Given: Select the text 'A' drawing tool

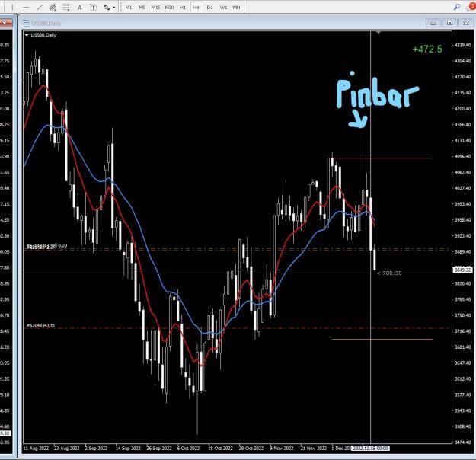Looking at the screenshot, I should pos(79,8).
